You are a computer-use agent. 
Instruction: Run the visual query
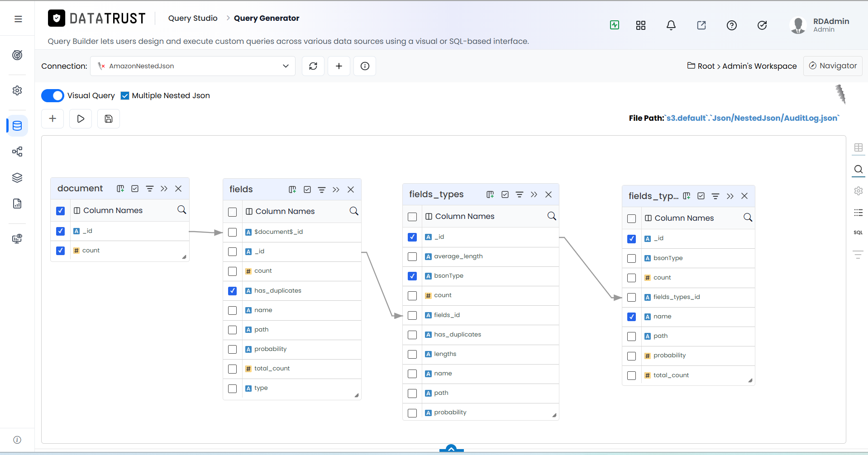(x=81, y=118)
